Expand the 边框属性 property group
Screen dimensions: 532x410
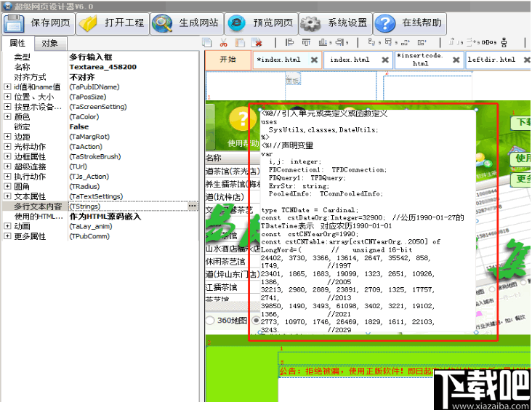click(x=7, y=156)
